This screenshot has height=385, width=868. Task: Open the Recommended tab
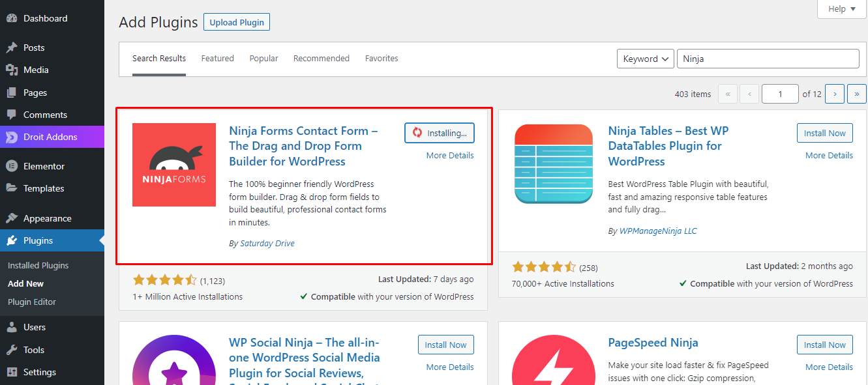[322, 59]
